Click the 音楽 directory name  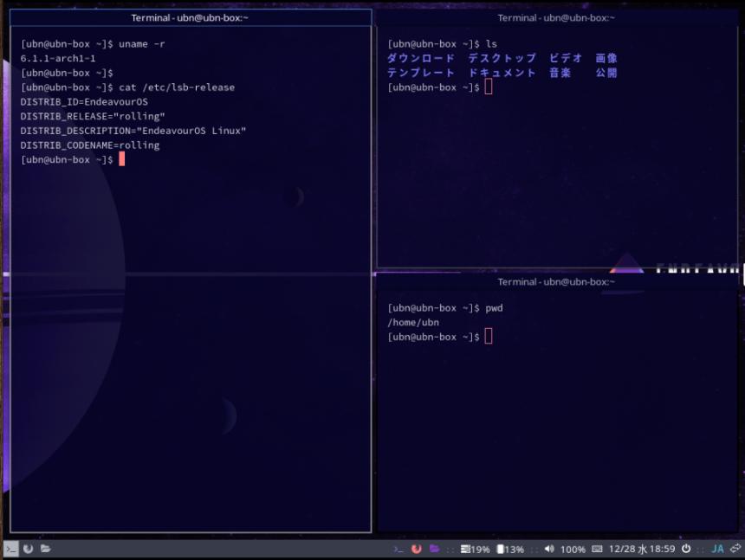coord(560,73)
